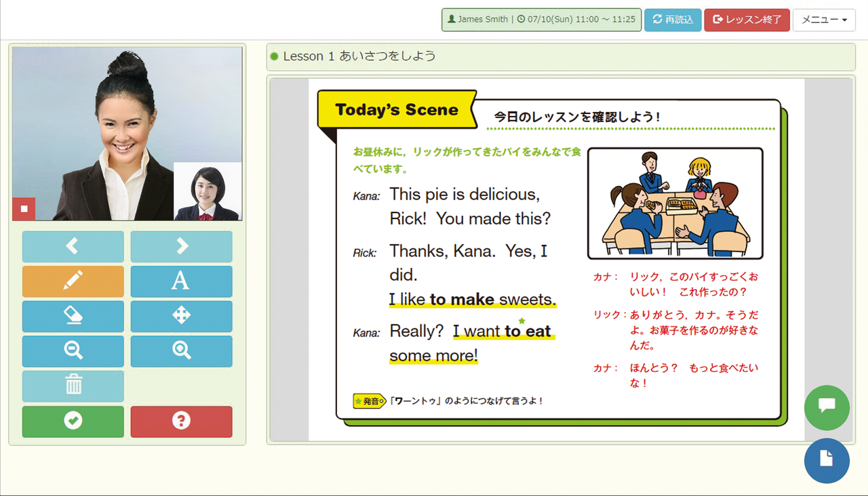Clear drawings with the trash can button

(73, 386)
